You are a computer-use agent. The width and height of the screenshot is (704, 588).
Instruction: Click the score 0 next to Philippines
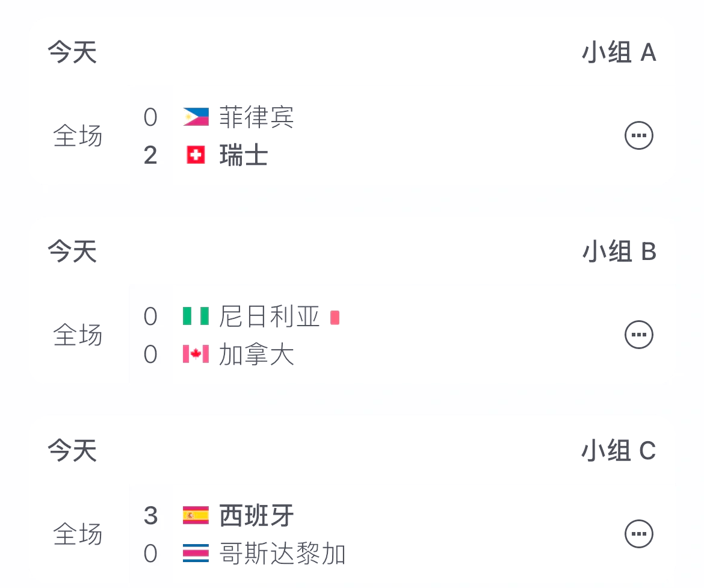pos(150,117)
